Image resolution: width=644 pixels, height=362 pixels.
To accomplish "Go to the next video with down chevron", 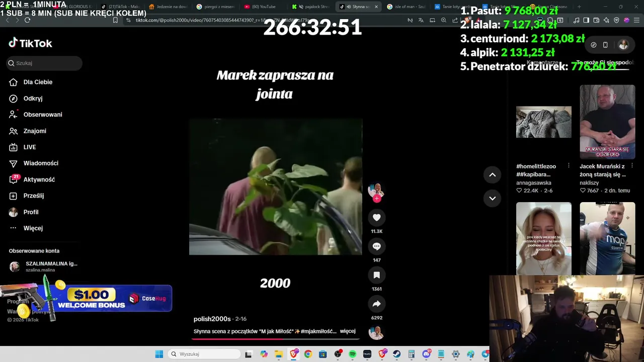I will pyautogui.click(x=493, y=198).
